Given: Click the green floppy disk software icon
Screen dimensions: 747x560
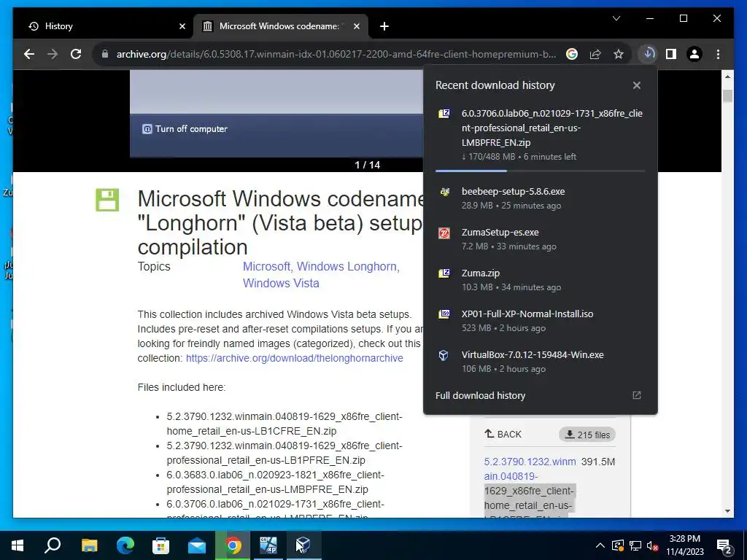Looking at the screenshot, I should pyautogui.click(x=107, y=200).
